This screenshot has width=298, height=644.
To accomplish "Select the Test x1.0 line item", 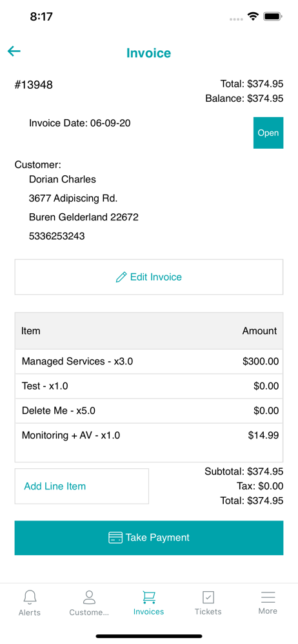I will pyautogui.click(x=149, y=386).
